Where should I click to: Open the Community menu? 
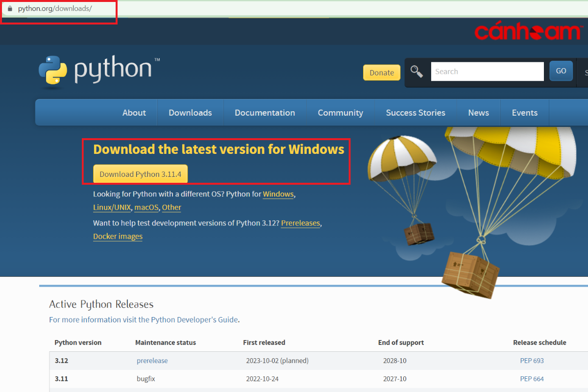pyautogui.click(x=341, y=113)
